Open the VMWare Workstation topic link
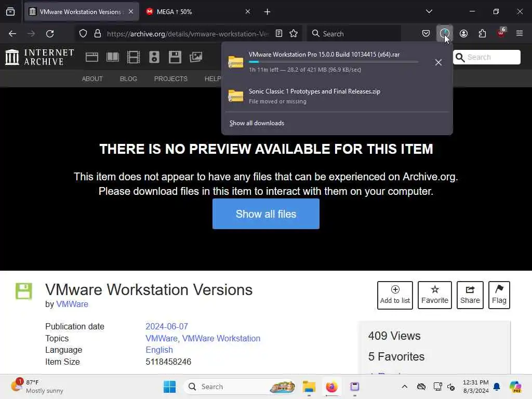Image resolution: width=532 pixels, height=399 pixels. 221,338
